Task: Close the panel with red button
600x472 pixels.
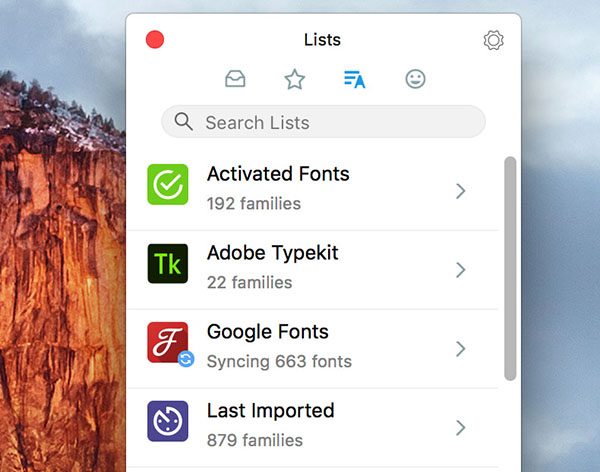Action: pyautogui.click(x=155, y=39)
